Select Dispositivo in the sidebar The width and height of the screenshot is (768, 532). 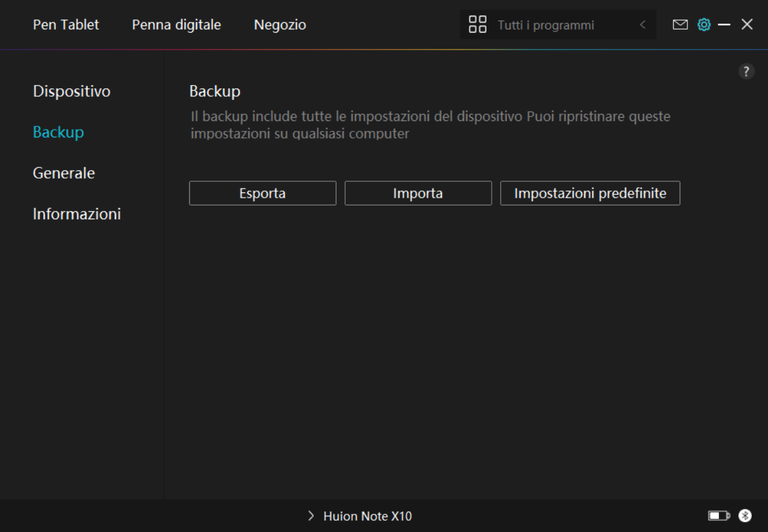tap(71, 91)
